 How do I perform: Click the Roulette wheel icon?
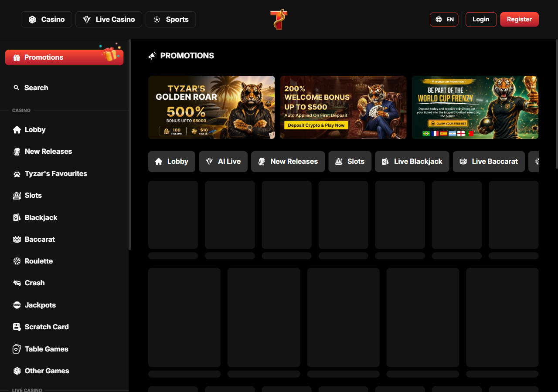click(17, 261)
